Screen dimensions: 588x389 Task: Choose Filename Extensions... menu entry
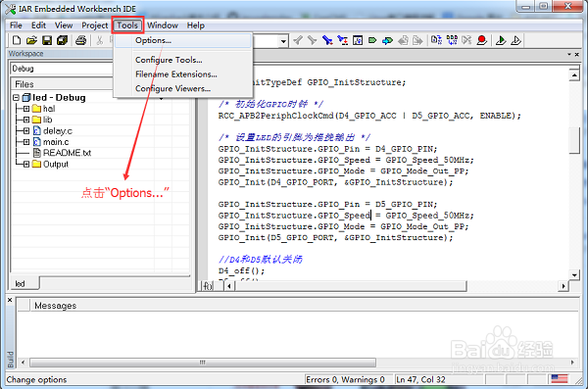click(x=183, y=74)
